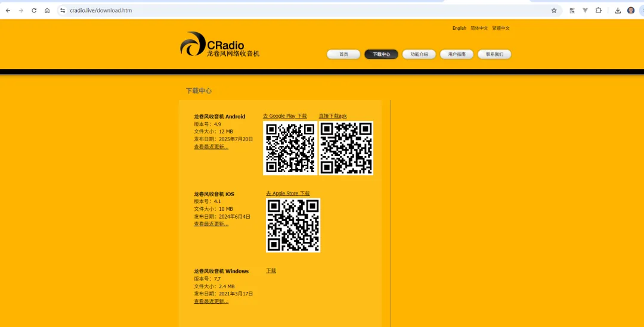This screenshot has height=327, width=644.
Task: Click the iOS 版本号：4.1 text
Action: pos(208,201)
